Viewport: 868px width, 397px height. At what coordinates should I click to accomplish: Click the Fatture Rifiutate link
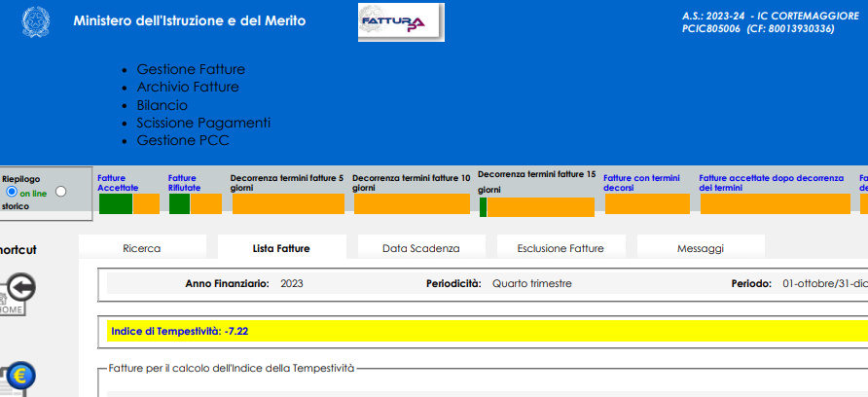[184, 182]
